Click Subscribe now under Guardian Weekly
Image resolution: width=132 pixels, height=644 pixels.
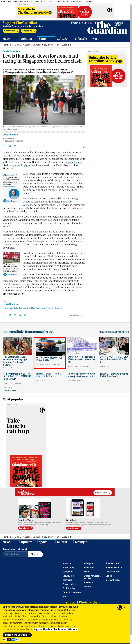pyautogui.click(x=25, y=528)
